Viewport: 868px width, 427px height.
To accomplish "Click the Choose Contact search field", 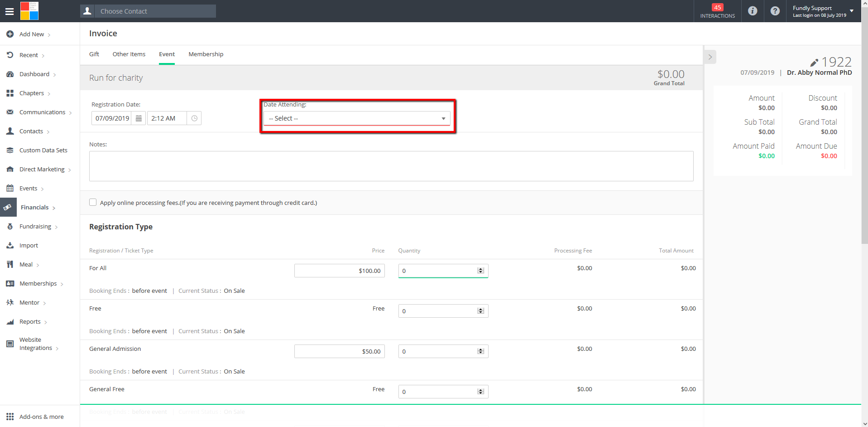I will click(155, 11).
